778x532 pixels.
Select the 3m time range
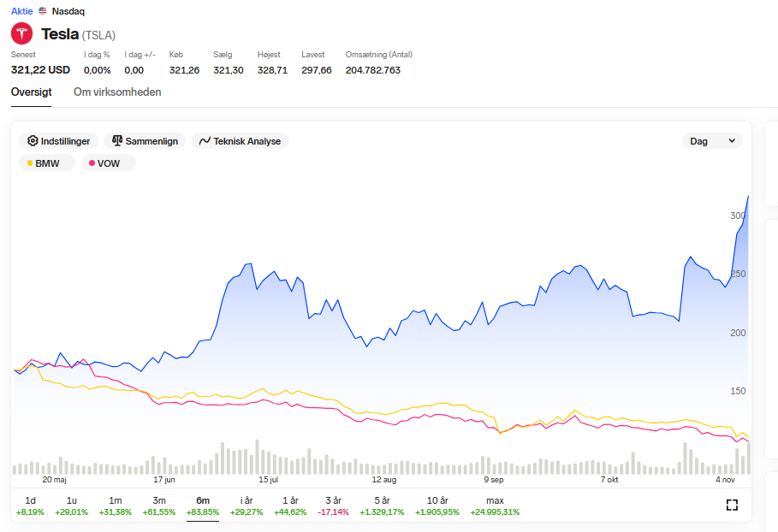point(159,505)
